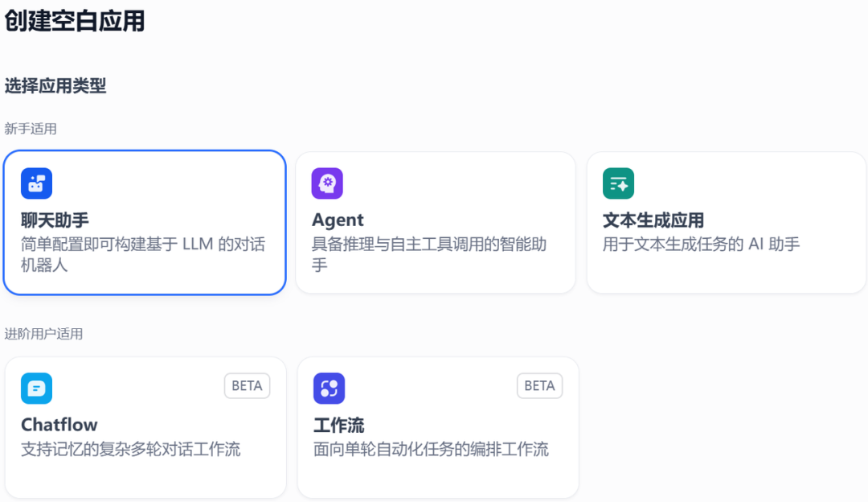Click the 新手适用 section label

coord(31,129)
